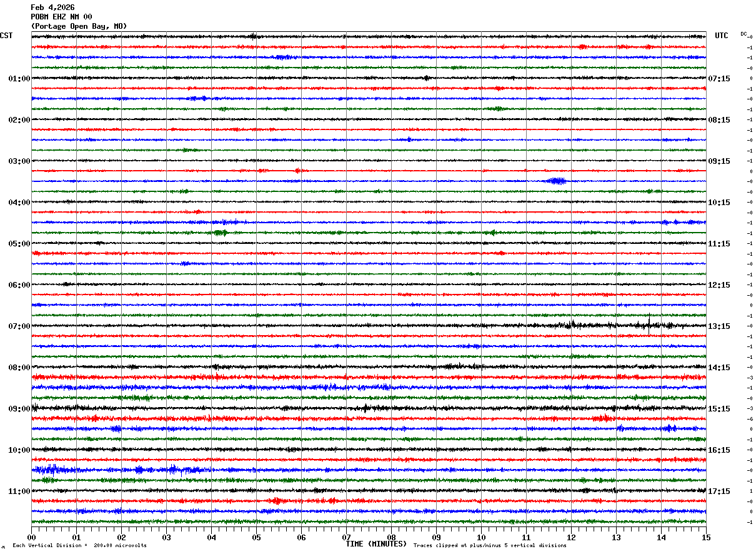The height and width of the screenshot is (554, 756).
Task: Click the 07:15 UTC time label
Action: point(719,79)
